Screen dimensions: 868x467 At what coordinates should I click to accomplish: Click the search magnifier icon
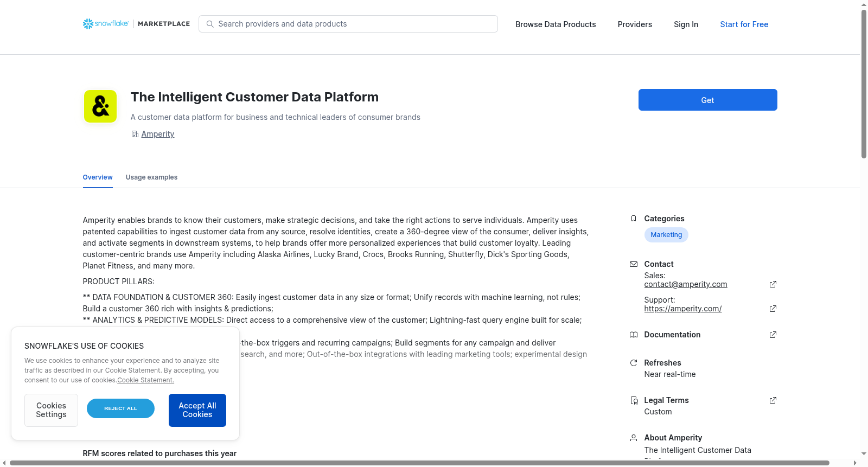tap(210, 24)
